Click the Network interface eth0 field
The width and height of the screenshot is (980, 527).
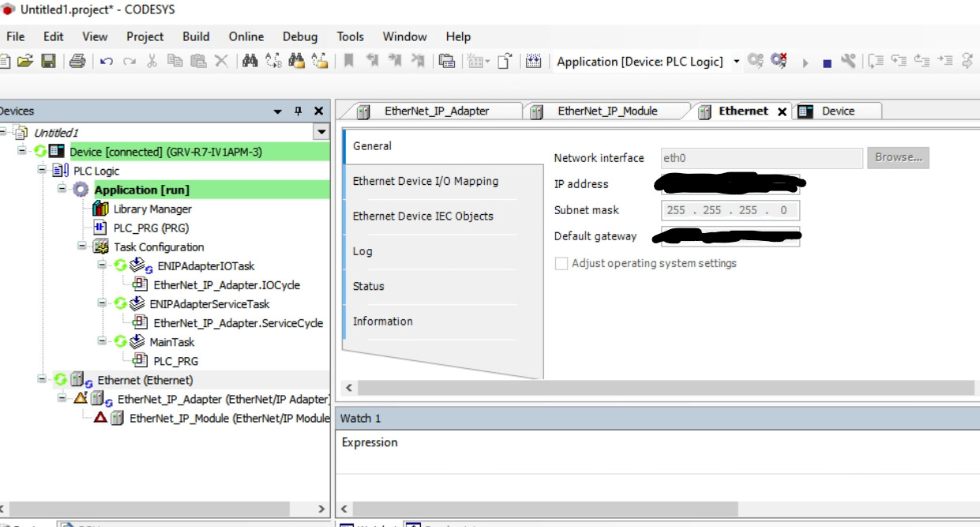tap(761, 158)
